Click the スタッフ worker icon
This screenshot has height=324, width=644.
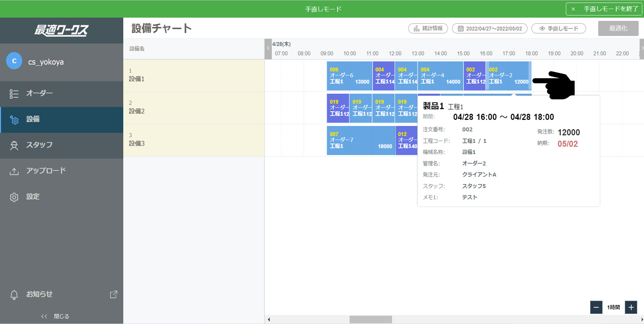[14, 145]
